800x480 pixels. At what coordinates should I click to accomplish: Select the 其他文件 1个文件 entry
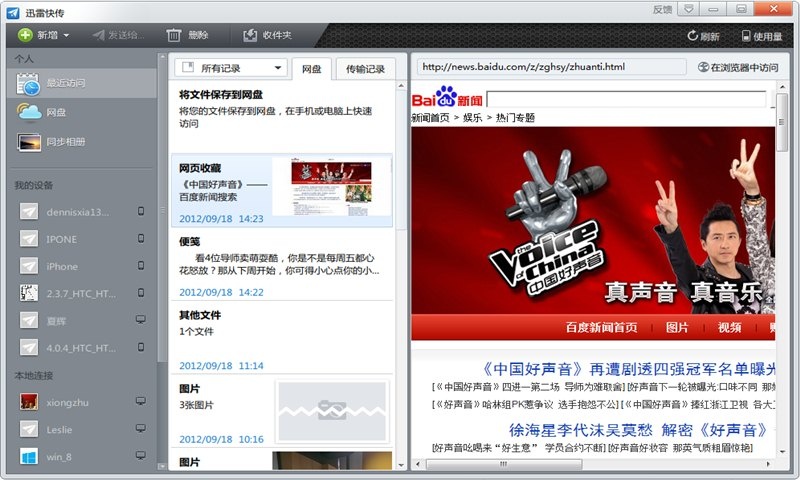(x=282, y=339)
